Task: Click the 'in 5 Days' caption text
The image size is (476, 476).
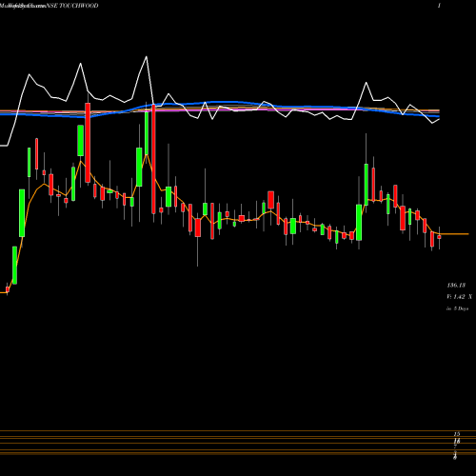Action: 457,308
